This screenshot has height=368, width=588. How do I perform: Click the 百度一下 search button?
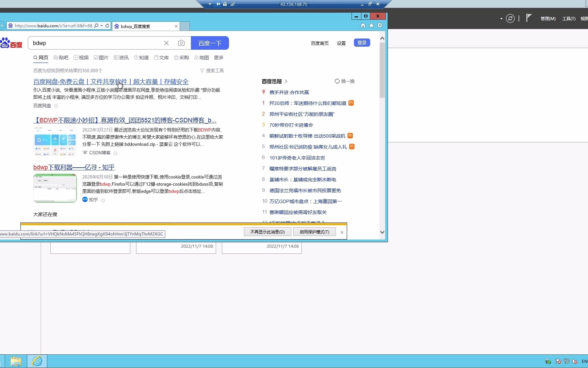click(210, 43)
